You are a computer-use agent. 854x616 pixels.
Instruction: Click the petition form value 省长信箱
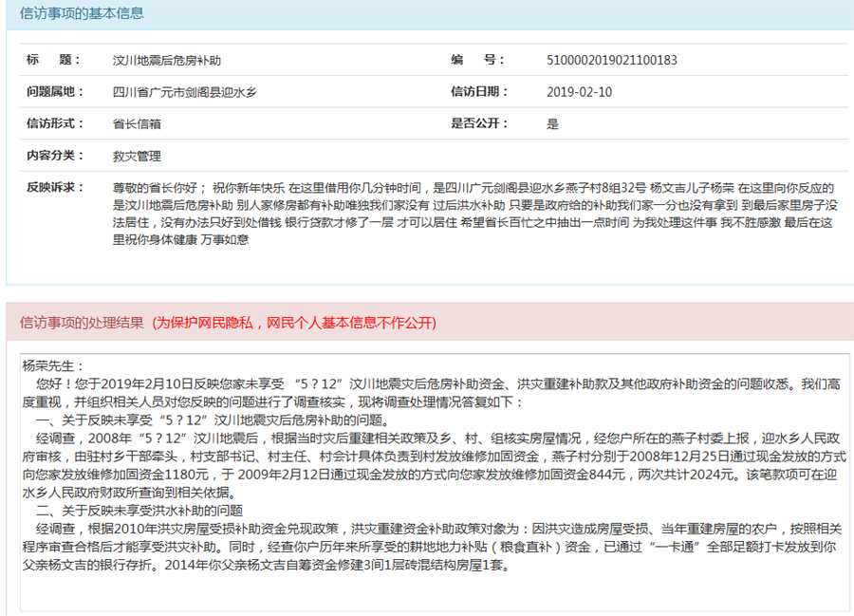(137, 123)
